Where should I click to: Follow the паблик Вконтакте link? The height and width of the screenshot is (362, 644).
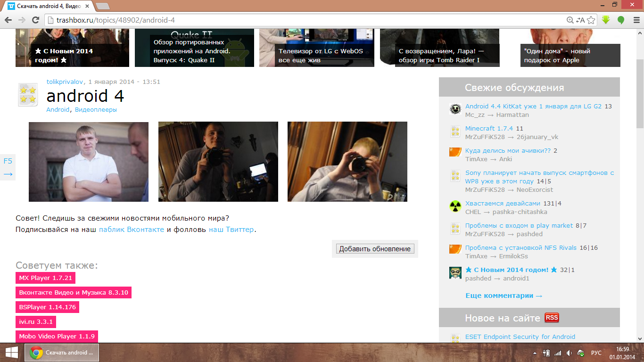(132, 230)
